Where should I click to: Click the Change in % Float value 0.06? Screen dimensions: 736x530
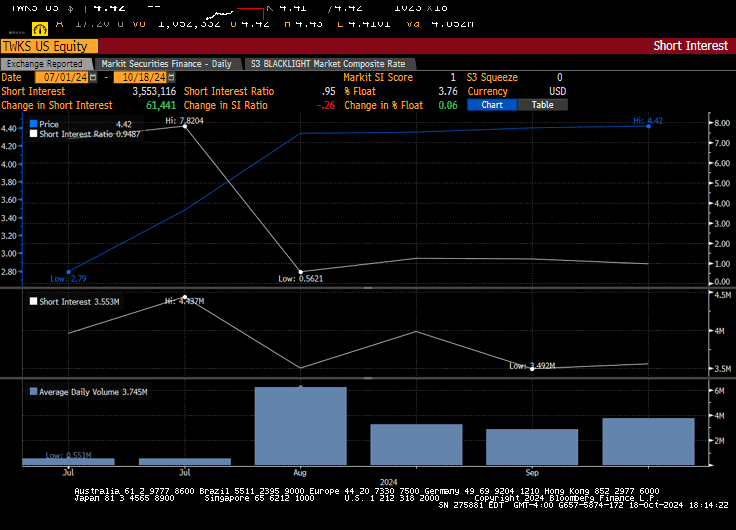click(x=448, y=105)
